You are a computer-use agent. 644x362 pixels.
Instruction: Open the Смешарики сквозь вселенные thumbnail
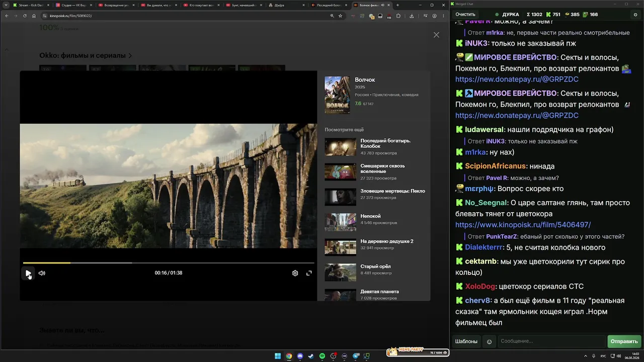tap(340, 172)
